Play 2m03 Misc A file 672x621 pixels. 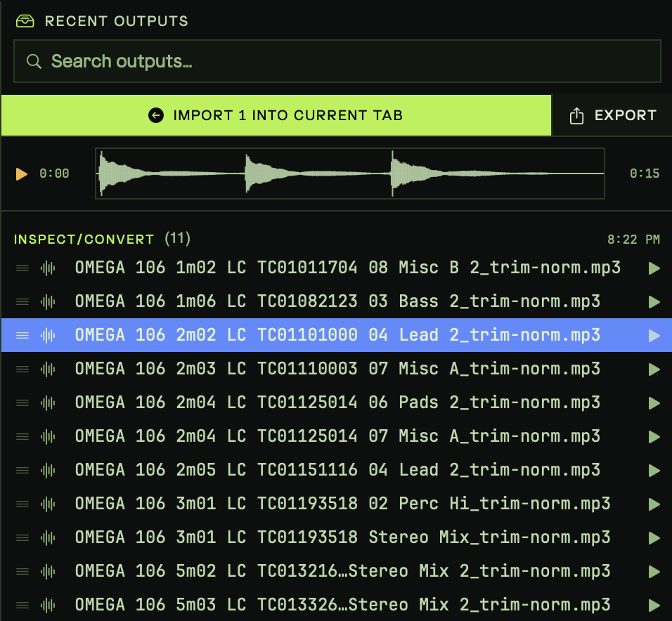[x=654, y=370]
